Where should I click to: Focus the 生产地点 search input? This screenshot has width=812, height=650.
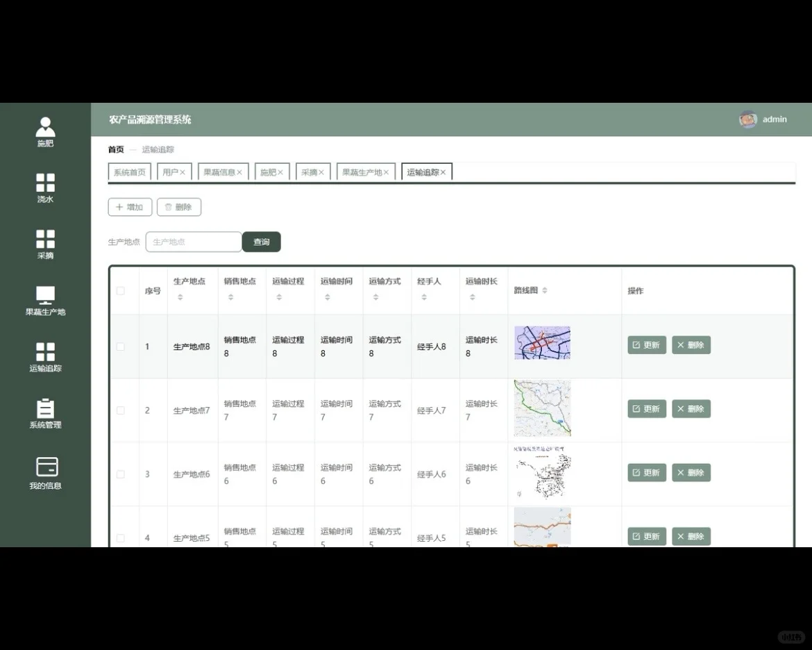pos(194,242)
